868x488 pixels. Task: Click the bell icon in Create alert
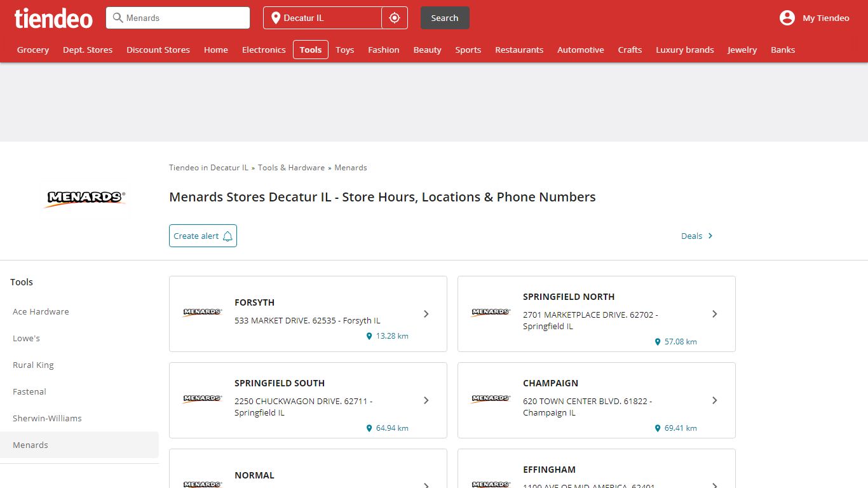point(227,236)
